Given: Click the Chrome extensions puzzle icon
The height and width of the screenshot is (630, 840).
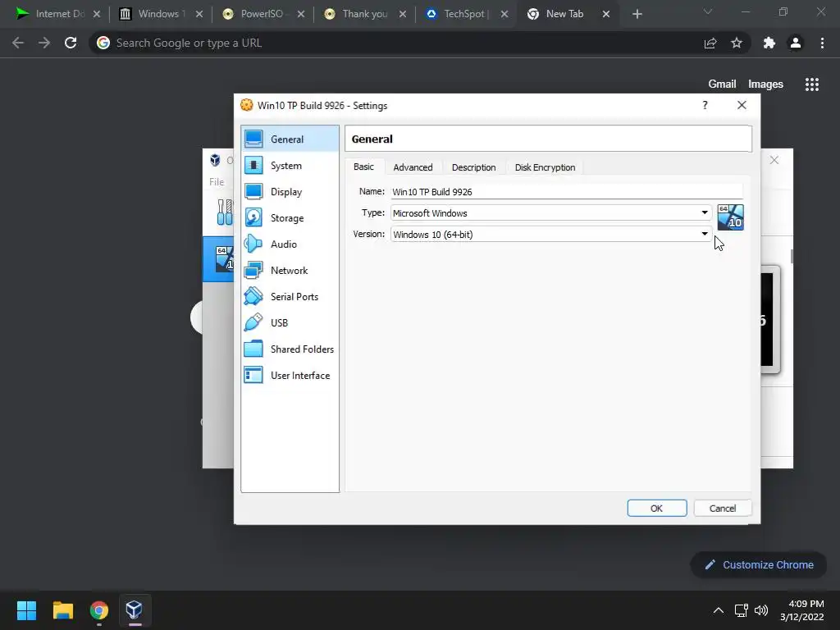Looking at the screenshot, I should tap(769, 43).
